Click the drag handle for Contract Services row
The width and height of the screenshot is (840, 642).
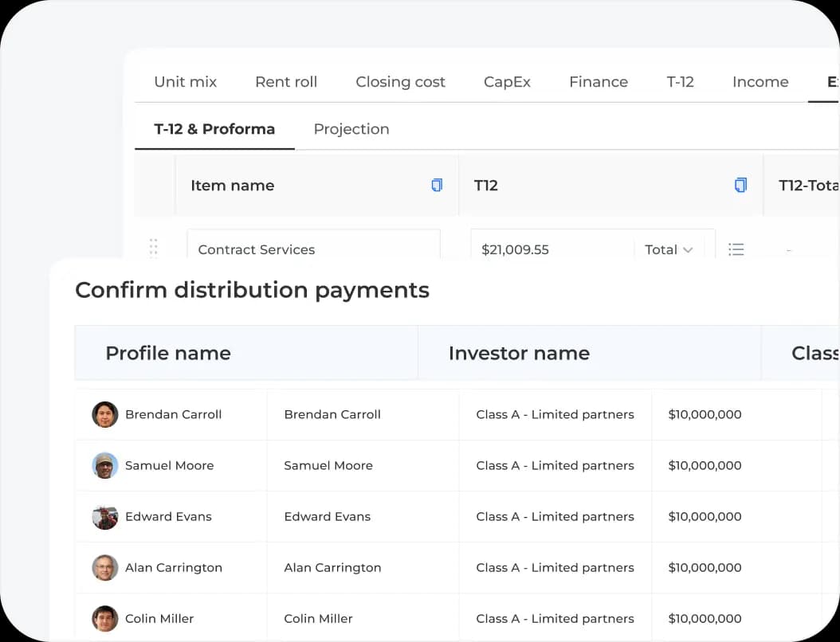click(x=154, y=248)
